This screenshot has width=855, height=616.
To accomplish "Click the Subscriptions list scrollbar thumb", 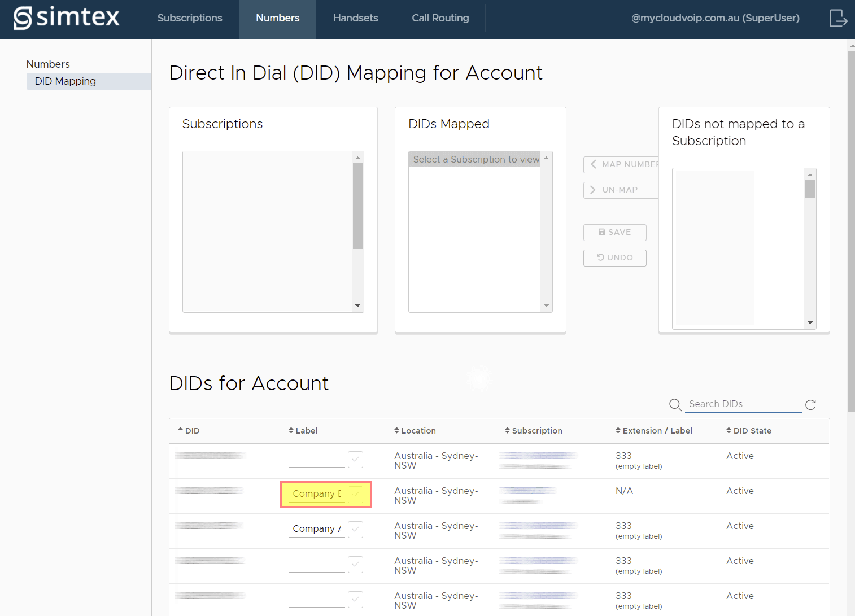I will coord(357,206).
